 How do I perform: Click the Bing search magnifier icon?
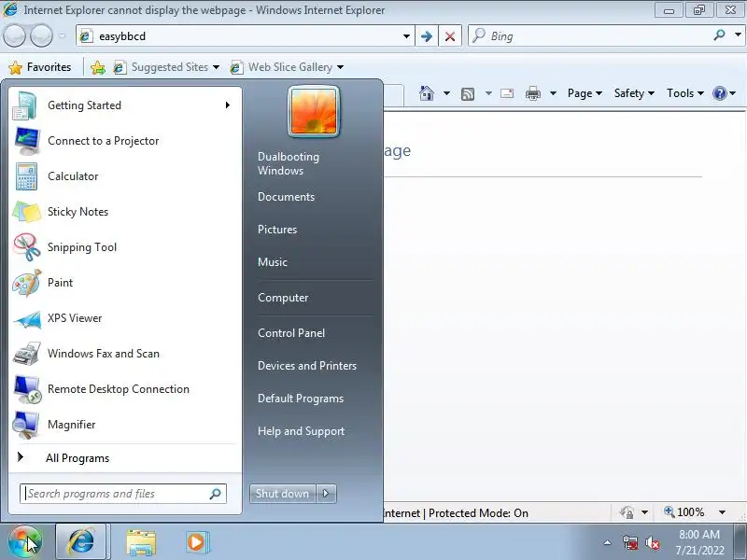tap(719, 35)
